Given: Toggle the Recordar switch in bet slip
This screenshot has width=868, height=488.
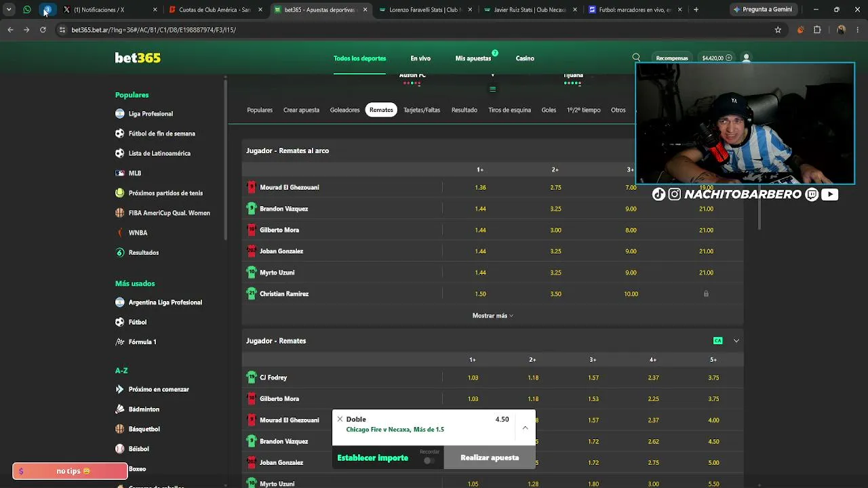Looking at the screenshot, I should click(x=429, y=461).
